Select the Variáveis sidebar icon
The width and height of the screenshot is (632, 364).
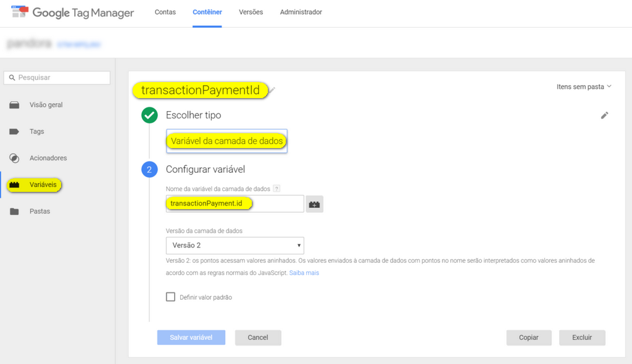15,184
